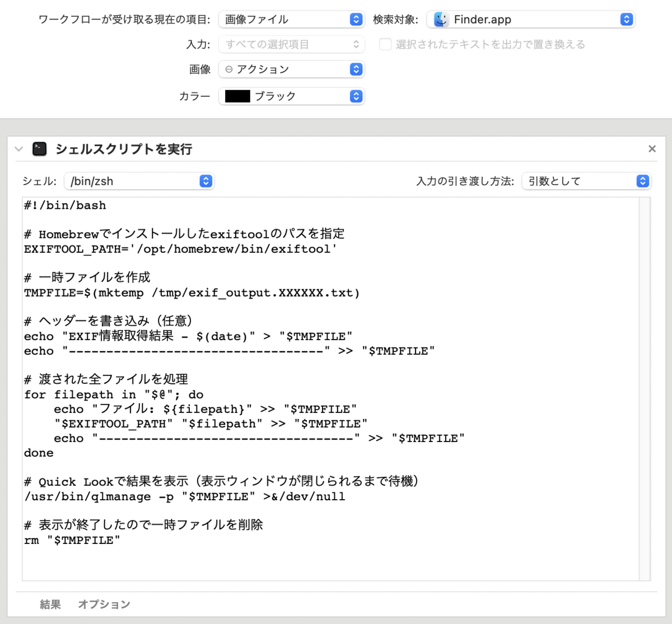Click the script editor vertical scrollbar
Viewport: 672px width, 624px height.
pos(645,388)
